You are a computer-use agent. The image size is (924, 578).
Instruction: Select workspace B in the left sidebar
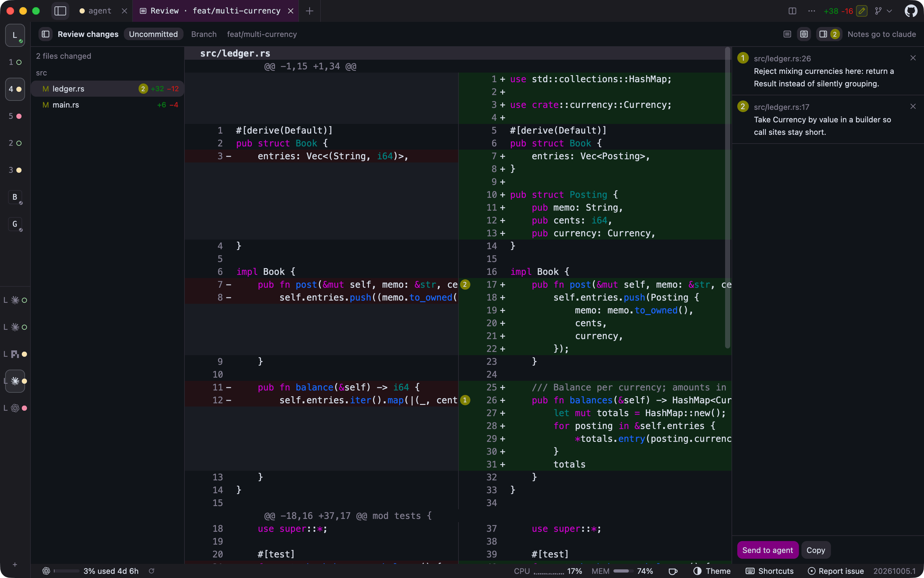[x=15, y=197]
